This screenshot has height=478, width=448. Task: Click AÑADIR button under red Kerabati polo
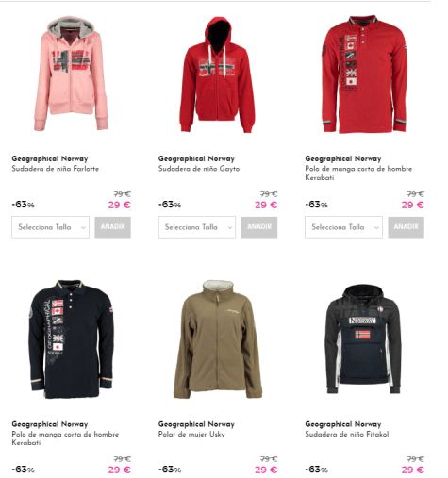[406, 227]
